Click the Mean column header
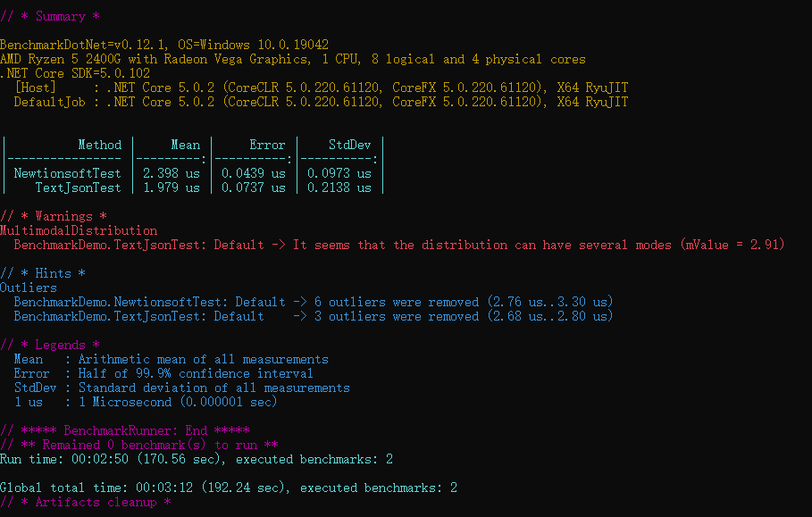The height and width of the screenshot is (517, 812). [186, 145]
